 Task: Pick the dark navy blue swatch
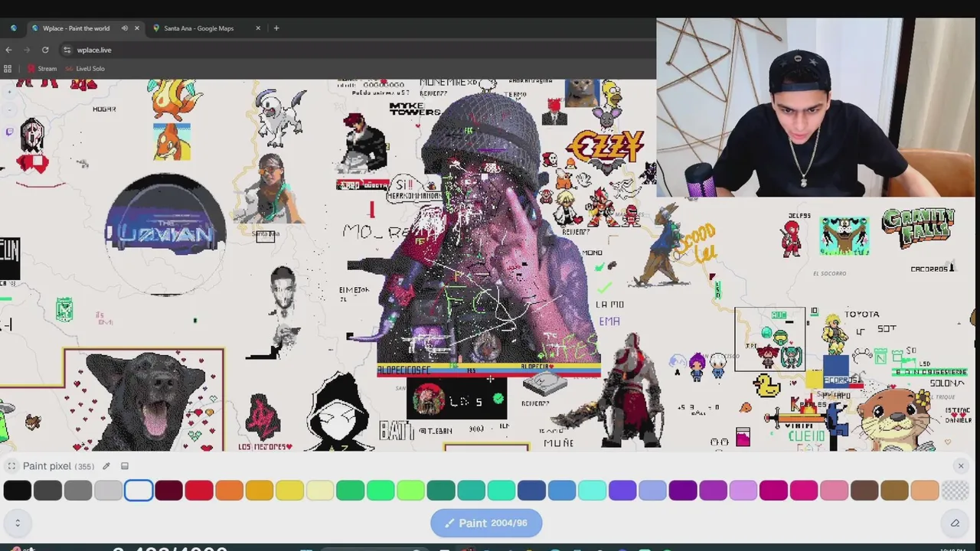531,491
